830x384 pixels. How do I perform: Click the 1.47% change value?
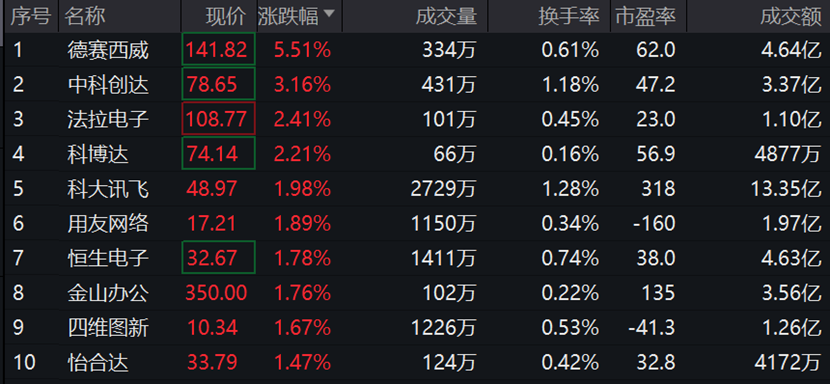pyautogui.click(x=302, y=363)
